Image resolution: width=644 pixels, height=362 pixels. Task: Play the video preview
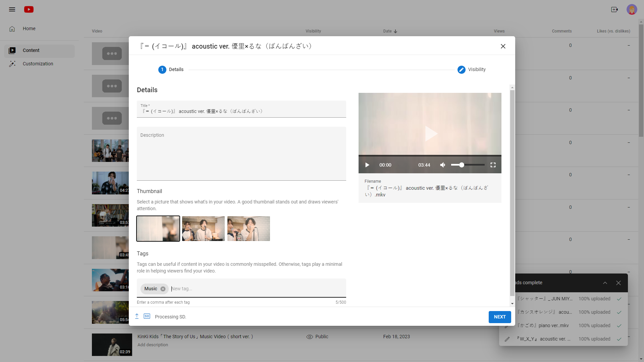367,165
